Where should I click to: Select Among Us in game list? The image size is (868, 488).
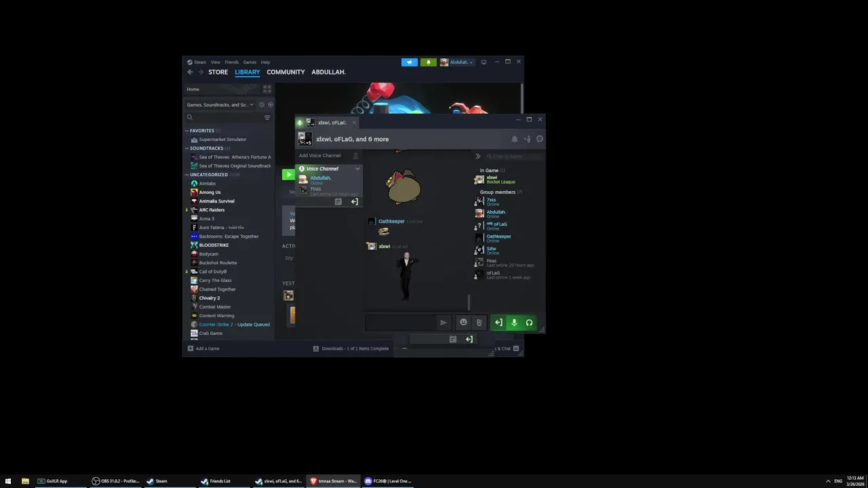point(210,192)
